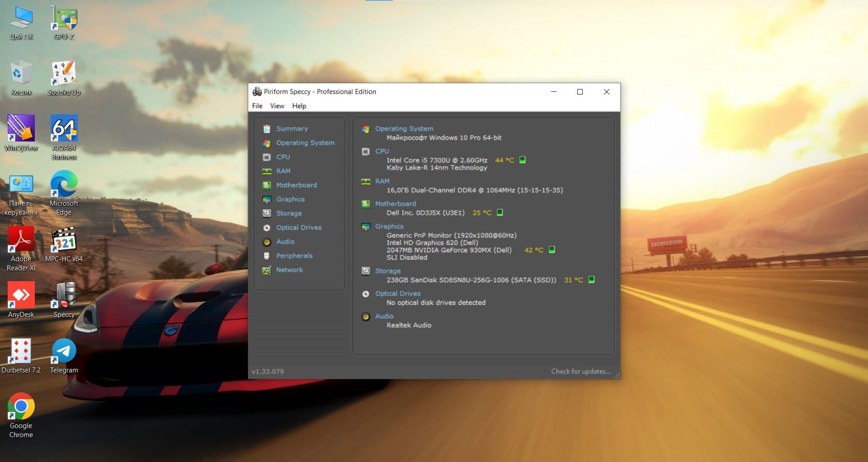
Task: Select Optical Drives in the sidebar
Action: tap(298, 228)
